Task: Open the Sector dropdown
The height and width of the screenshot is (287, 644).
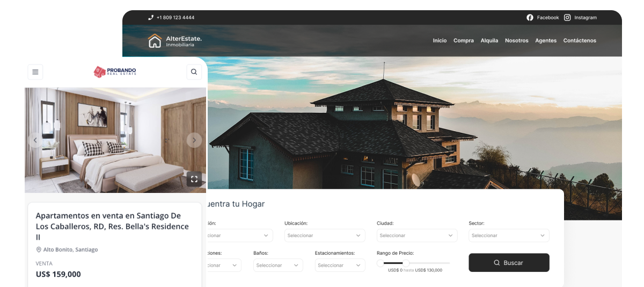Action: [x=509, y=235]
